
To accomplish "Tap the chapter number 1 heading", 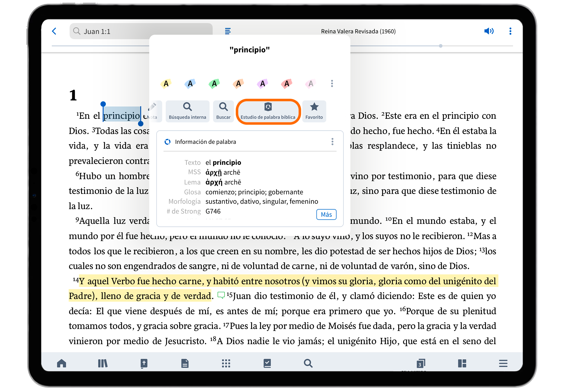I will (73, 95).
